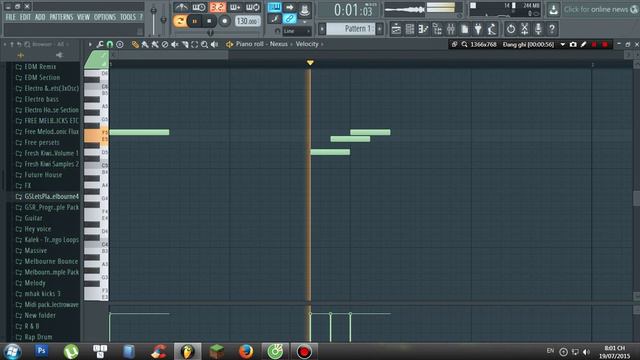
Task: Select the Select (marquee) tool
Action: click(195, 44)
